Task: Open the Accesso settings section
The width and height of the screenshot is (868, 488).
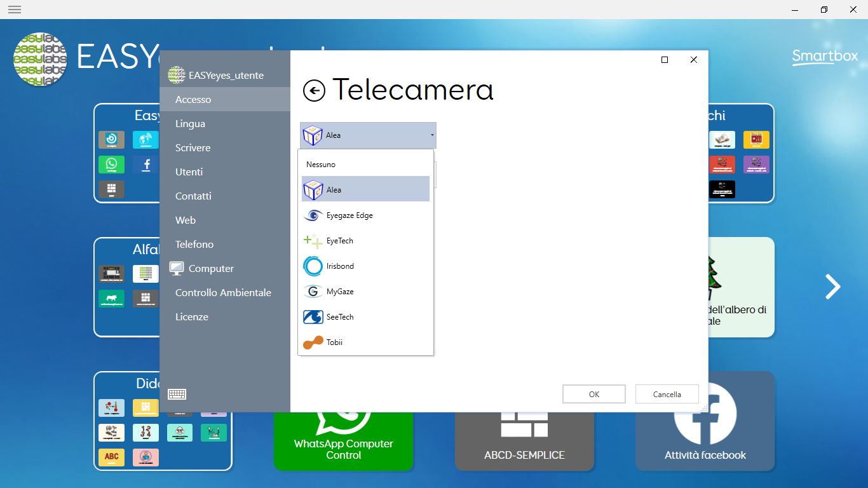Action: click(x=225, y=100)
